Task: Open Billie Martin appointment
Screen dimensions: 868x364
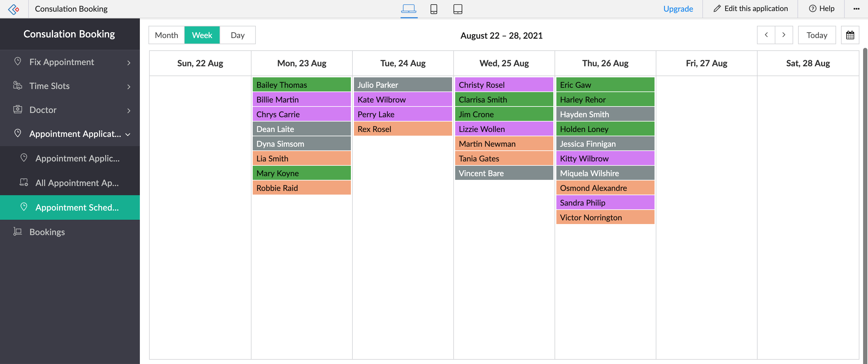Action: [x=301, y=99]
